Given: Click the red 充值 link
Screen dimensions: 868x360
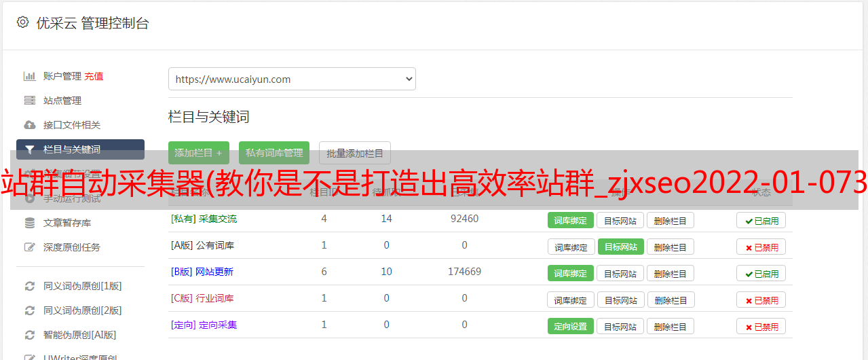Looking at the screenshot, I should [94, 76].
